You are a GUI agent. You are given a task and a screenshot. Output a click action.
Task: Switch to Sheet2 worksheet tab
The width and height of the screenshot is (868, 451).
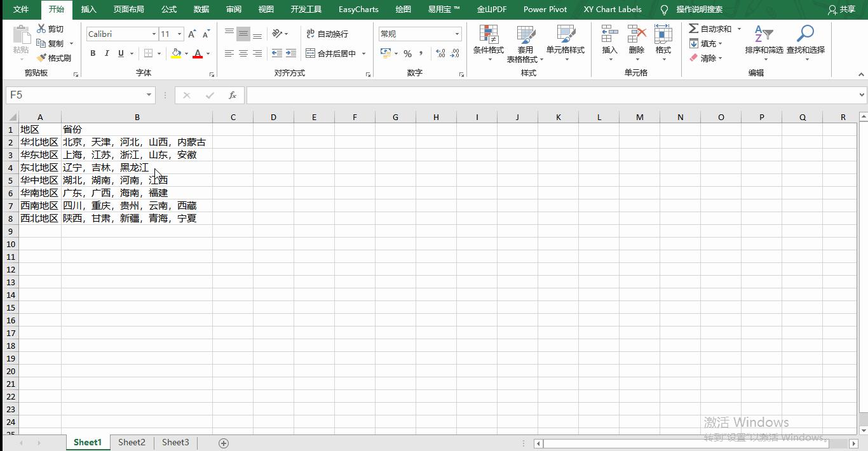132,442
